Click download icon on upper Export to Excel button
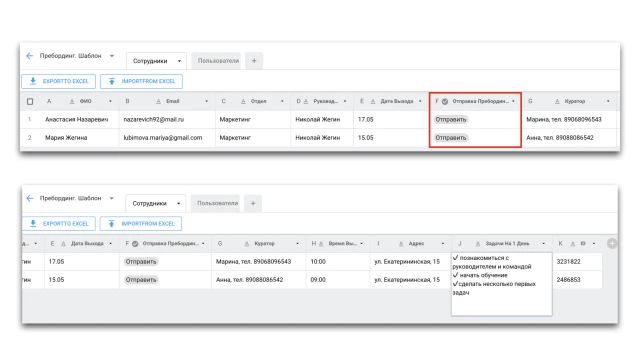Screen dimensions: 640x360 (x=33, y=81)
